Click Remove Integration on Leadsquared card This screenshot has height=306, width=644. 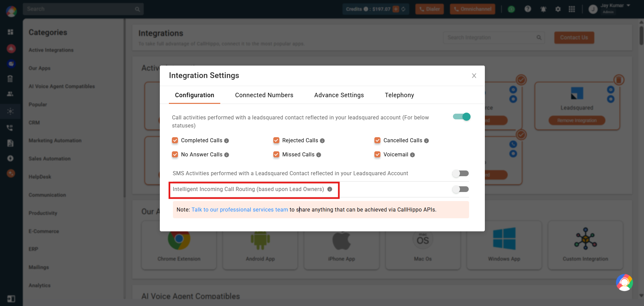click(x=577, y=120)
